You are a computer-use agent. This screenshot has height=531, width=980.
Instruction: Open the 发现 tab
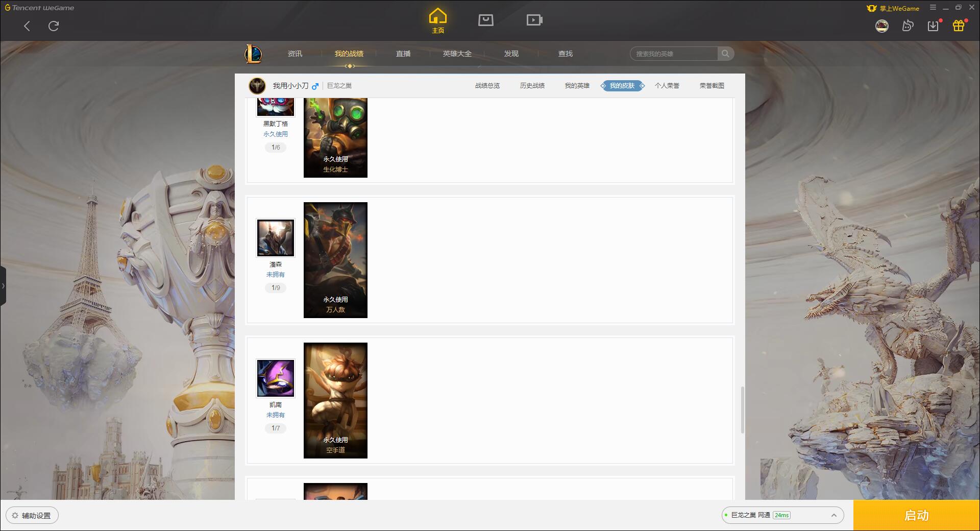pos(511,54)
